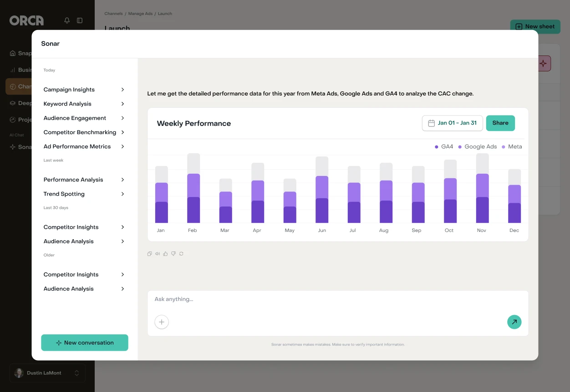Click the Business bar-chart icon in sidebar
The width and height of the screenshot is (570, 392).
point(13,70)
